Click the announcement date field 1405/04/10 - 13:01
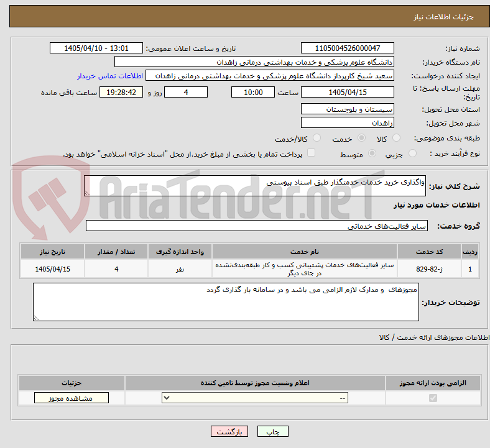 [96, 48]
